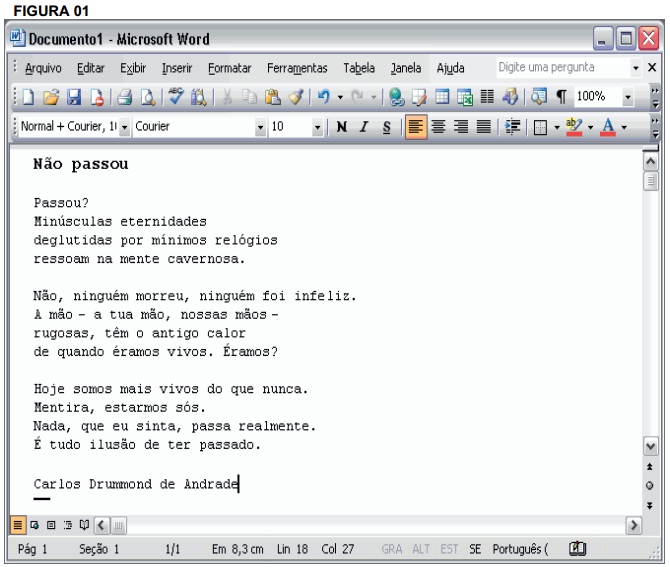Toggle italic formatting (I)
This screenshot has height=567, width=670.
[364, 127]
